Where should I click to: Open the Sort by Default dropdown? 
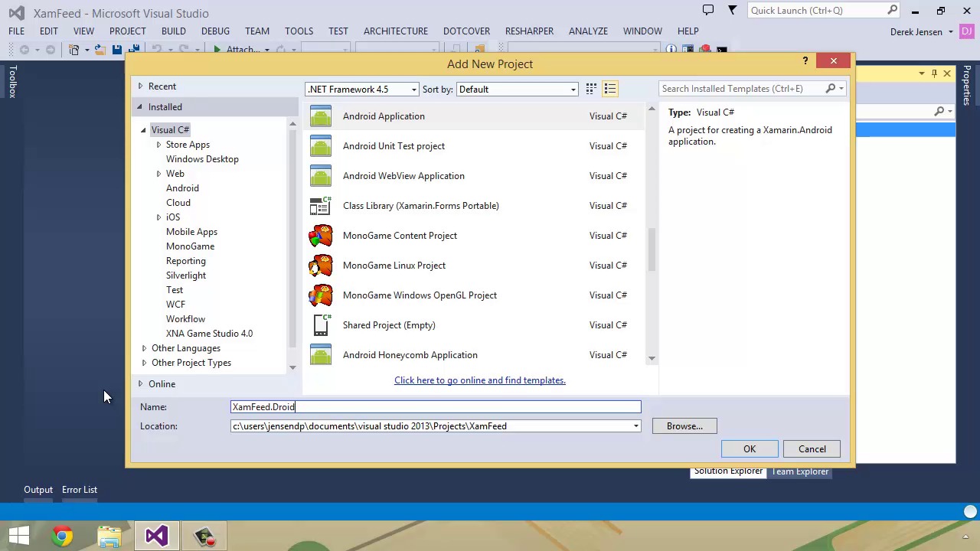pyautogui.click(x=517, y=90)
